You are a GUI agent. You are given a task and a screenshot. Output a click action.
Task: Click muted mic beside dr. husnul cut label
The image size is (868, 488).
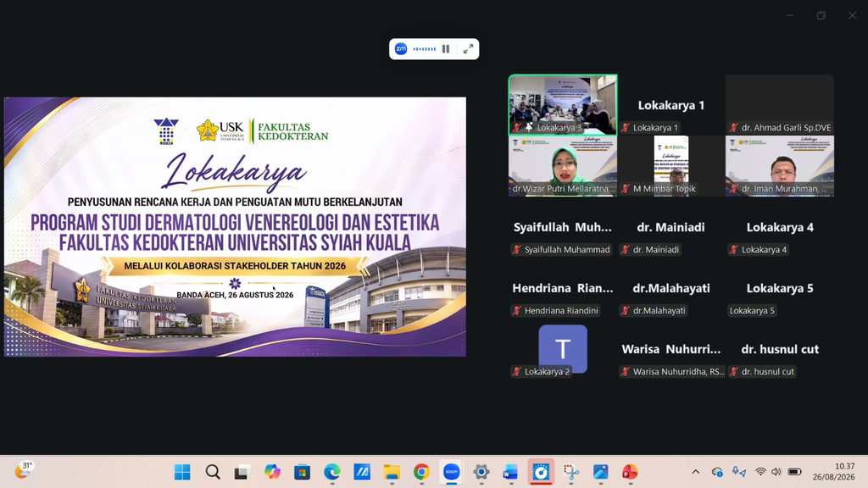(x=734, y=372)
